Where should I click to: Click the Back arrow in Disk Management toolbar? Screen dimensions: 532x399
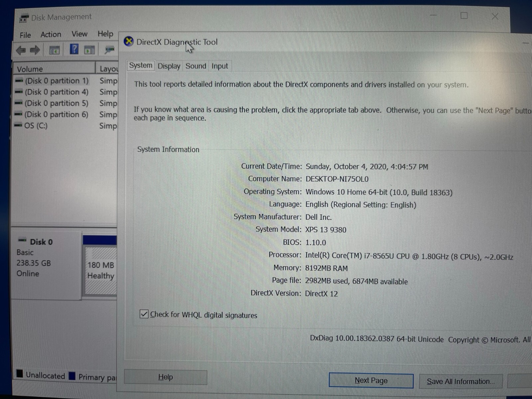21,50
